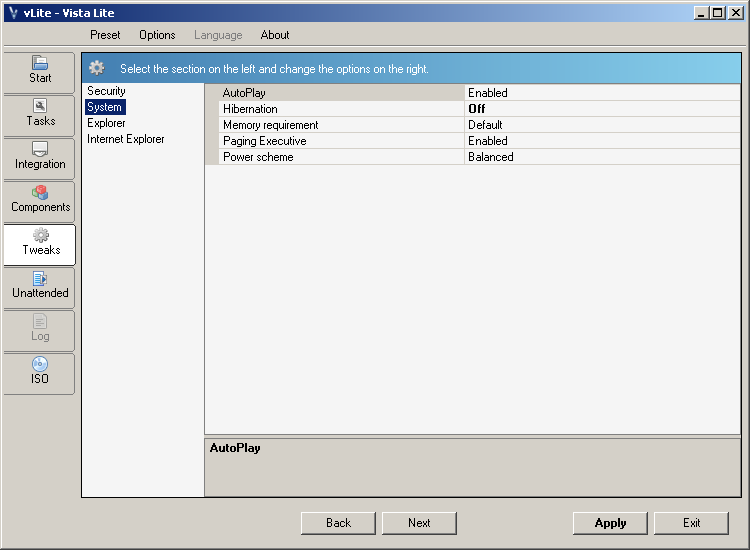Select the System tweaks section
Screen dimensions: 750x550
[105, 107]
